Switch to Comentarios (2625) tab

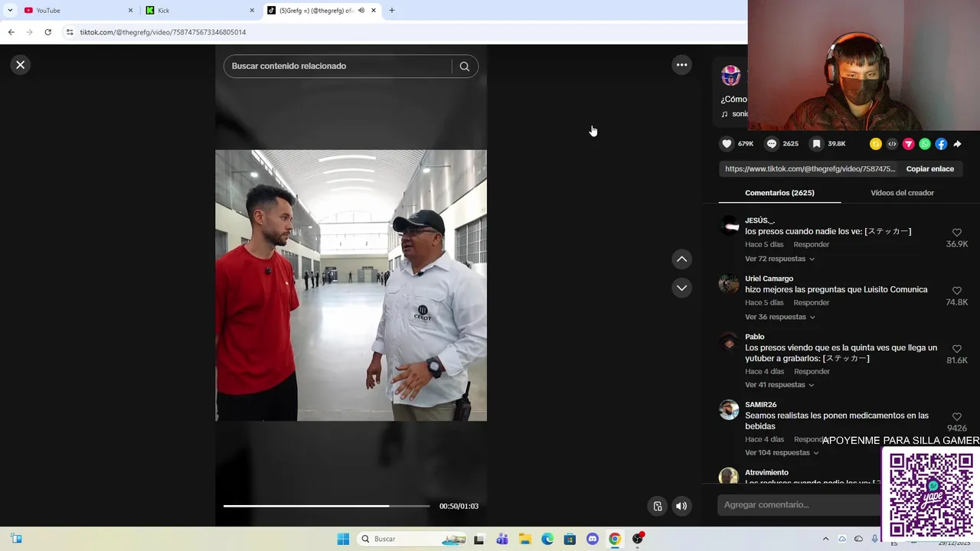tap(779, 193)
